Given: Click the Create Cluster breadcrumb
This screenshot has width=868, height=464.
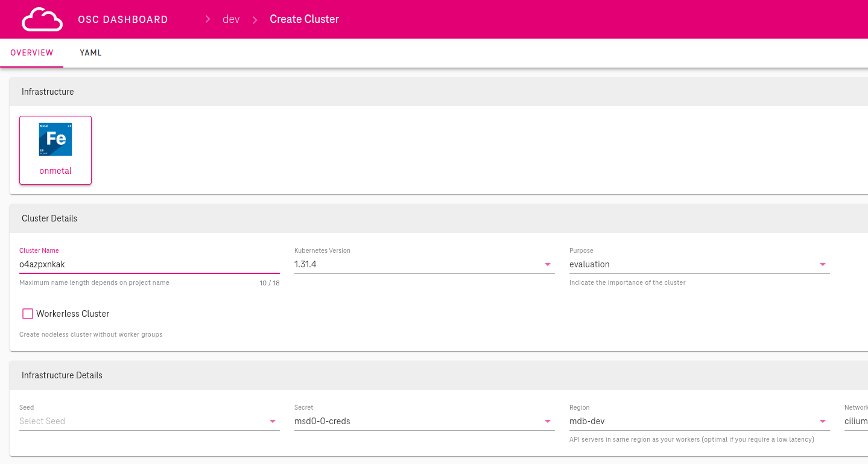Looking at the screenshot, I should 304,19.
